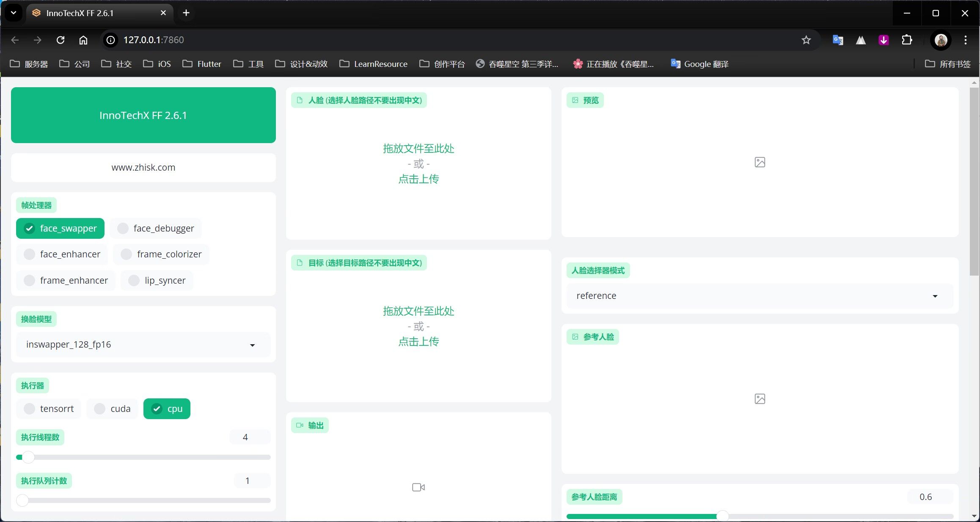Click 点击上传 in the 人脸 upload area
The height and width of the screenshot is (522, 980).
point(418,179)
